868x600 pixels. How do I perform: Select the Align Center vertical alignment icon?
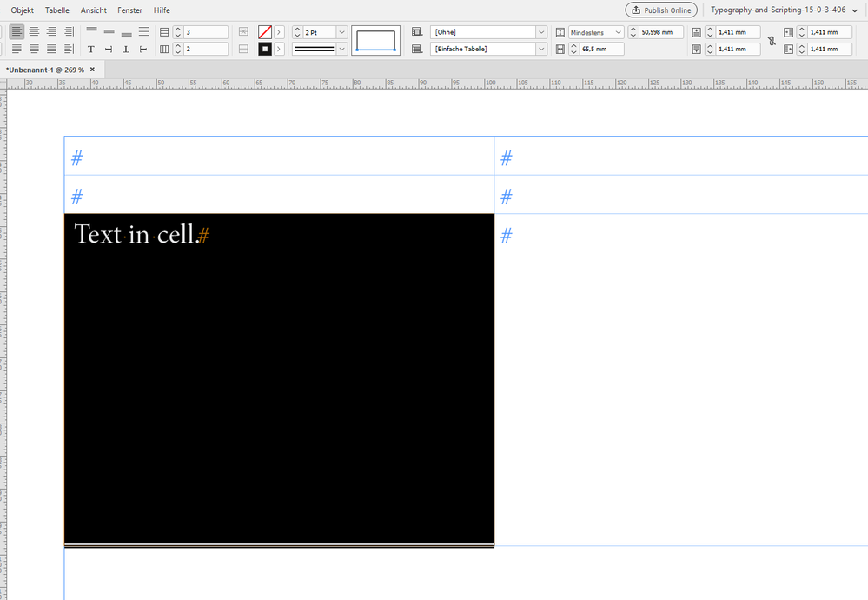(109, 32)
